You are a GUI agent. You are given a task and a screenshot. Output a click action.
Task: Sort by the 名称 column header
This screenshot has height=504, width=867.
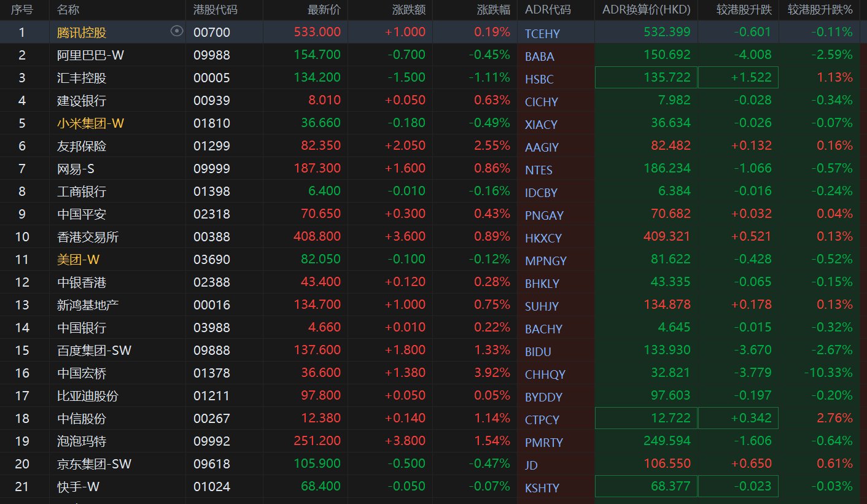click(68, 10)
